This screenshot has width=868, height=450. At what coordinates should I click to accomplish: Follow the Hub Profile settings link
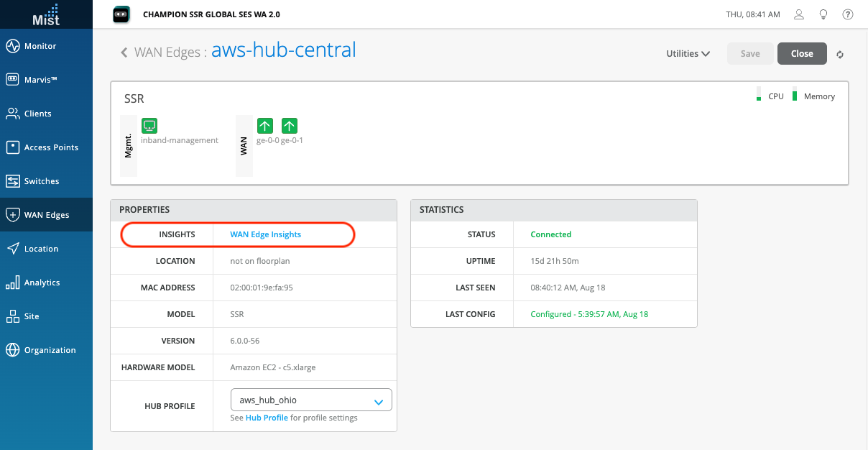tap(267, 418)
